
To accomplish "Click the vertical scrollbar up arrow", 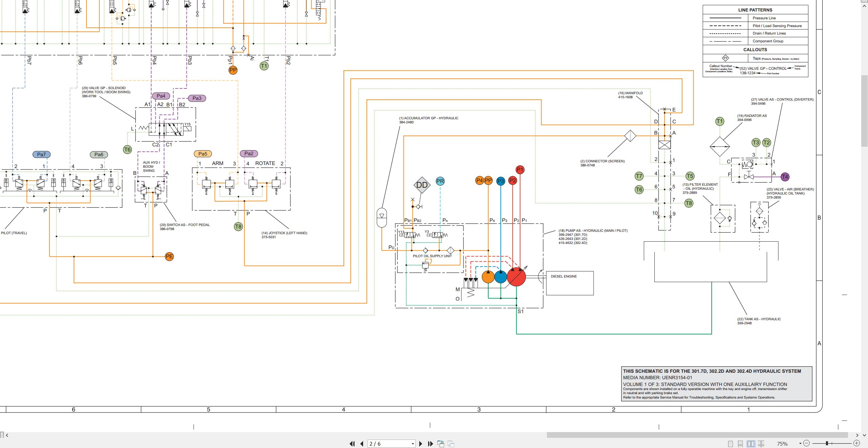I will 864,6.
